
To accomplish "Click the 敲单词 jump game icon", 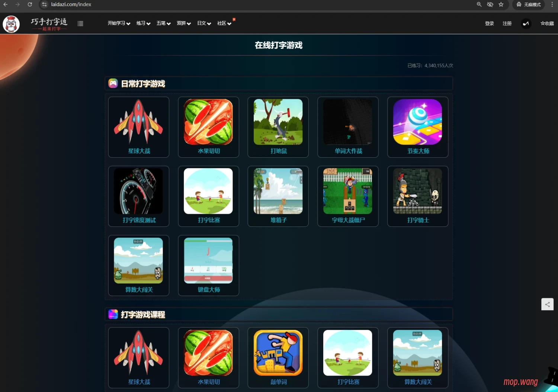I will [x=278, y=353].
